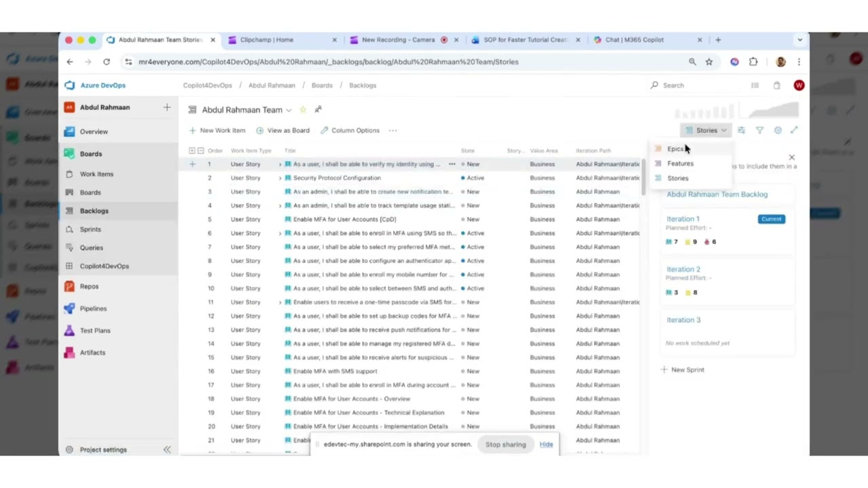Click Copilot4DevOps breadcrumb

tap(208, 85)
